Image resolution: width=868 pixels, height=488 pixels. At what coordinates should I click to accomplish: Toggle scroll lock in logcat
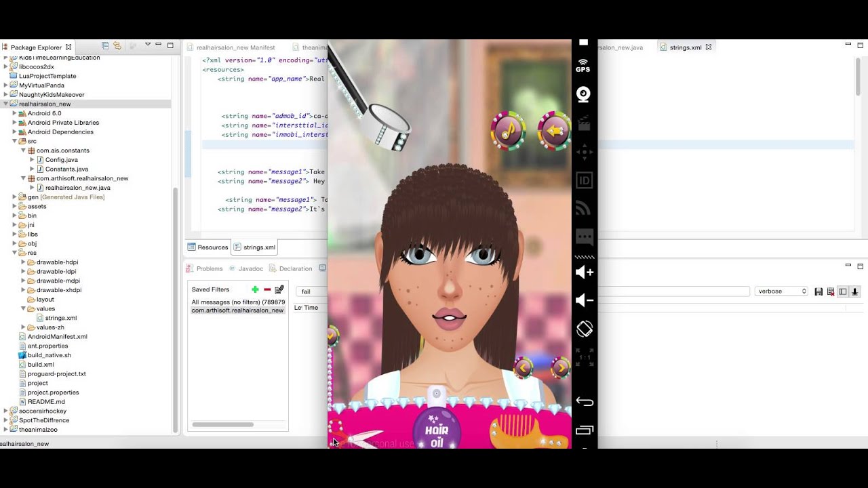855,291
